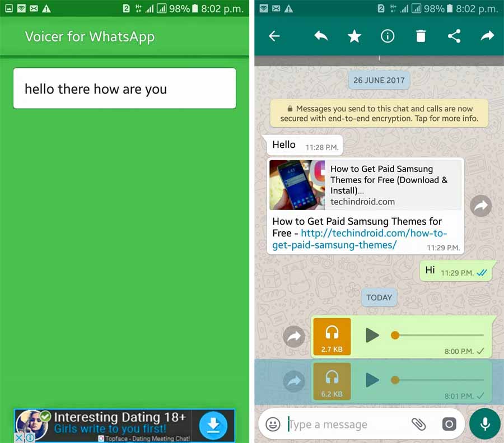Tap the TODAY date label
This screenshot has width=504, height=443.
click(379, 298)
